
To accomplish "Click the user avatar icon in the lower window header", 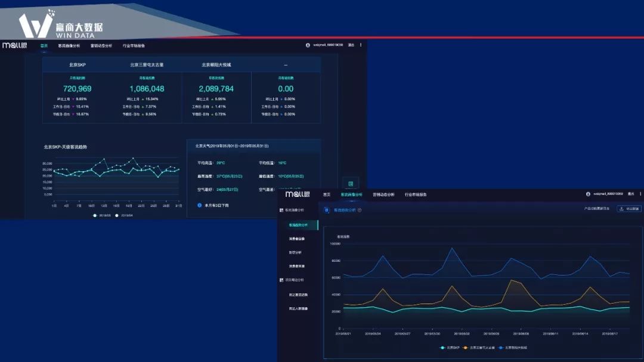I will (588, 194).
